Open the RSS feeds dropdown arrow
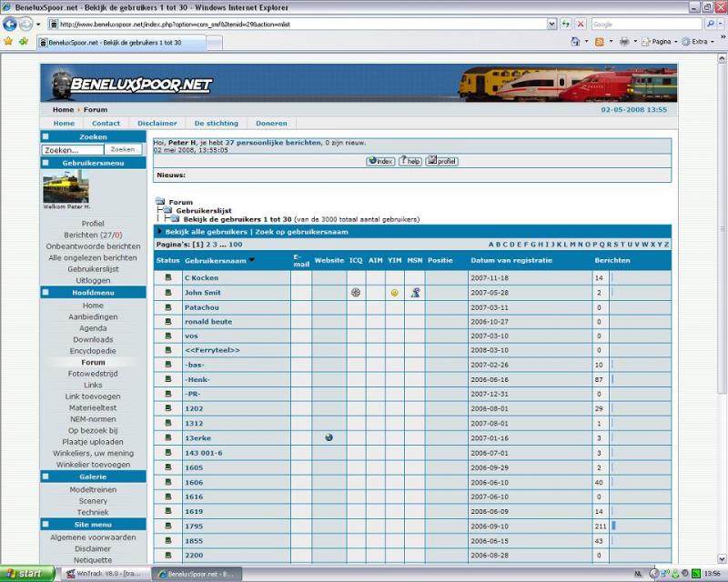Image resolution: width=728 pixels, height=582 pixels. pos(611,42)
